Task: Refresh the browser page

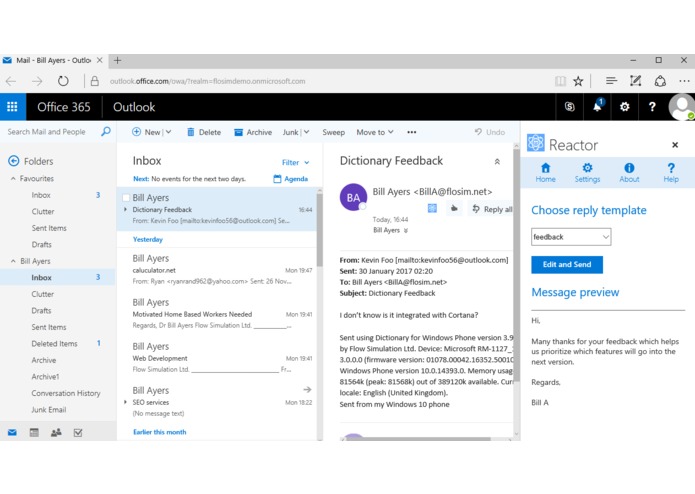Action: [63, 81]
